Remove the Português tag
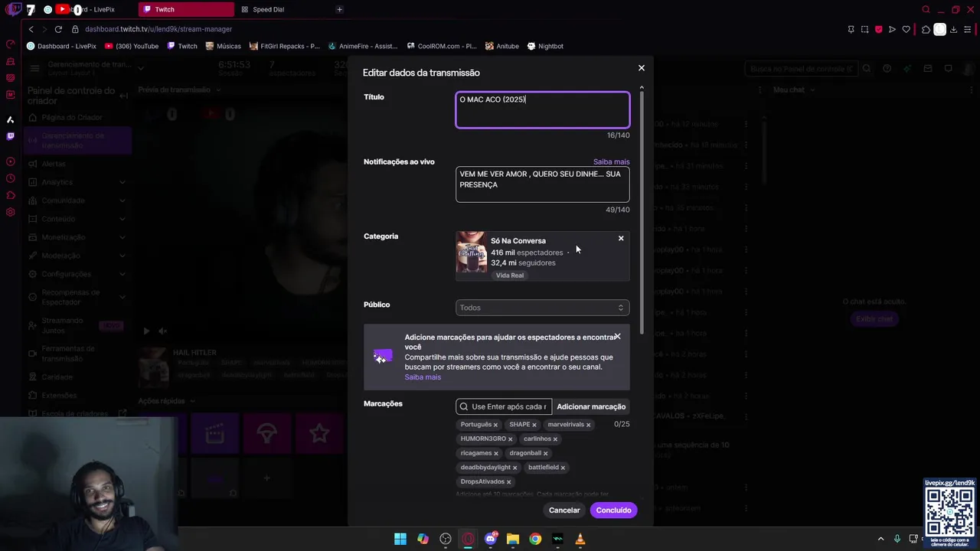This screenshot has width=980, height=551. coord(495,425)
